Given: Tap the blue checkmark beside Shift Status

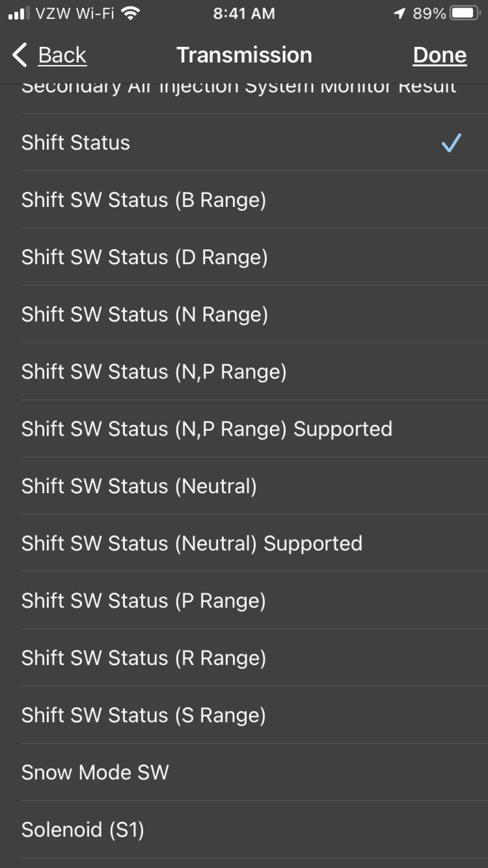Looking at the screenshot, I should [x=451, y=143].
